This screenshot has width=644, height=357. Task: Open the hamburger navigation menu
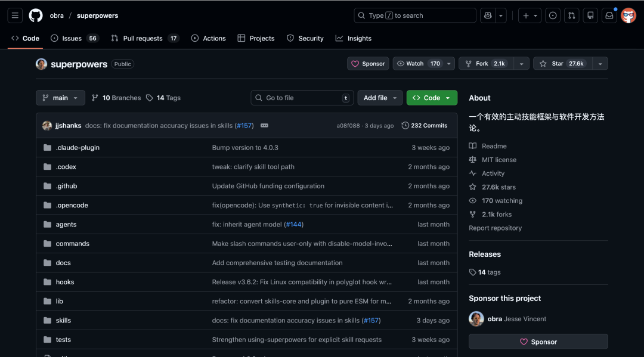coord(15,15)
